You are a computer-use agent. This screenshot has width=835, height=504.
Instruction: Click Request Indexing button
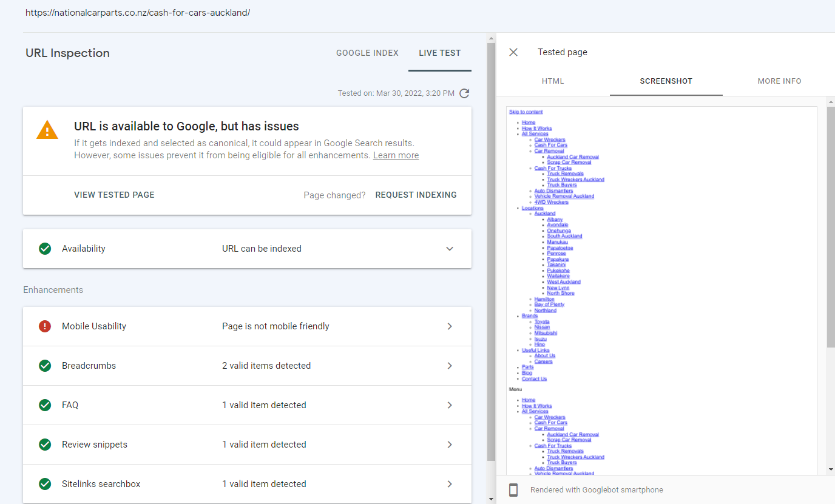coord(416,195)
